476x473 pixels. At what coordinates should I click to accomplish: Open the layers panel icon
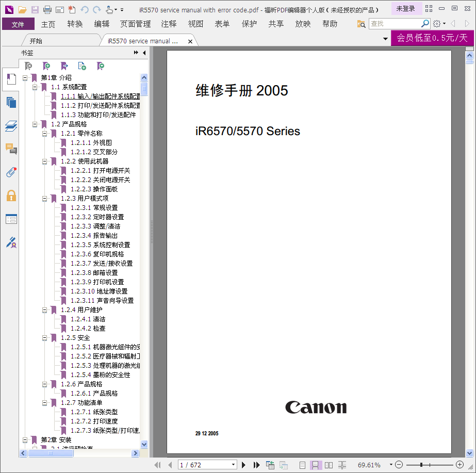pos(11,126)
